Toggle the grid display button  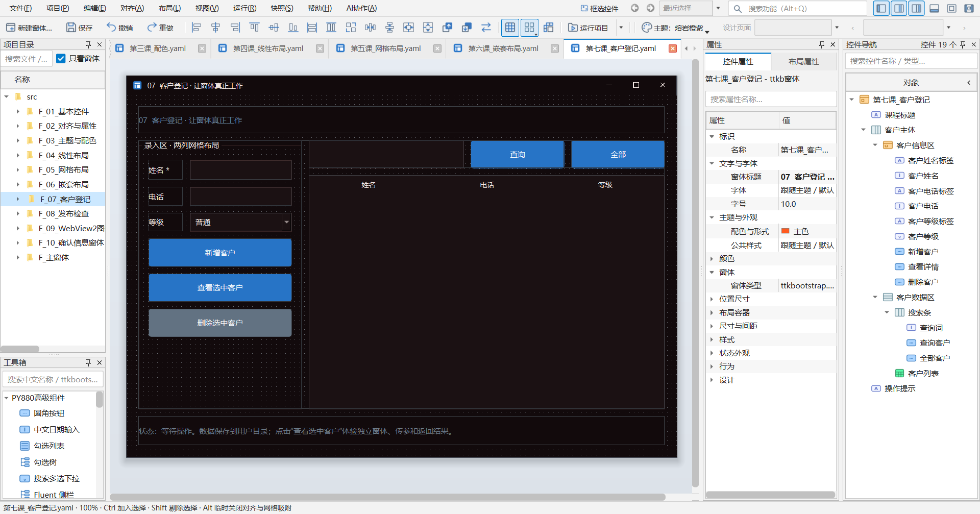[510, 28]
